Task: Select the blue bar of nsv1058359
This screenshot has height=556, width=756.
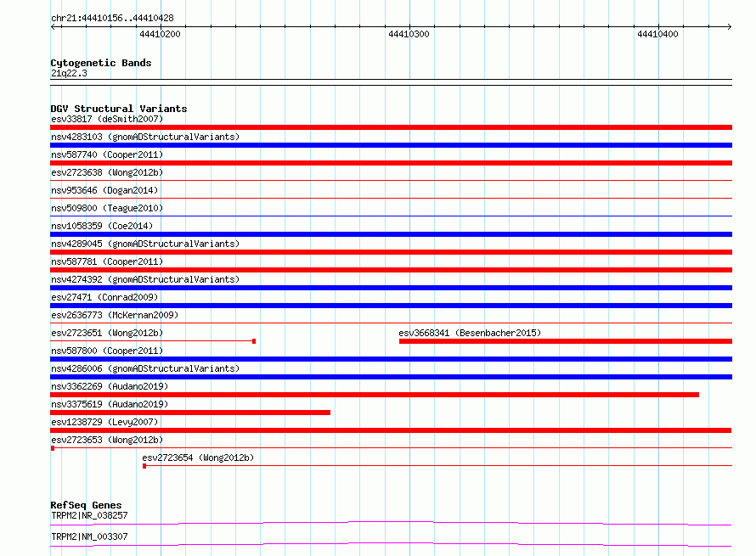Action: tap(391, 234)
